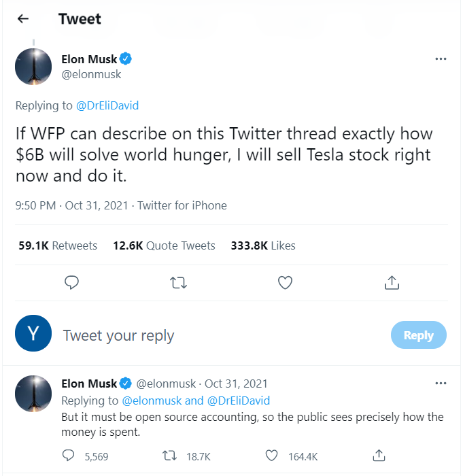
Task: Like the reply tweet with 164.4K likes
Action: point(272,456)
